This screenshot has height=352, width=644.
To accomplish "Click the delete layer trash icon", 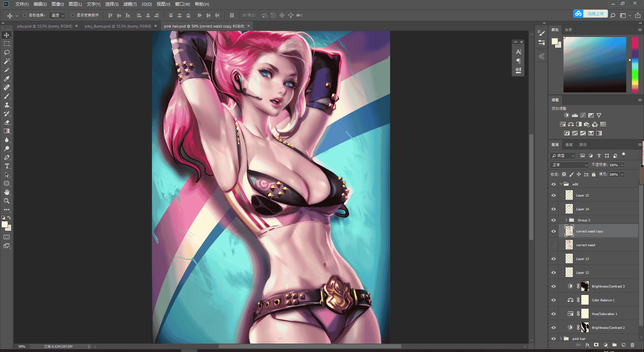I will point(632,345).
